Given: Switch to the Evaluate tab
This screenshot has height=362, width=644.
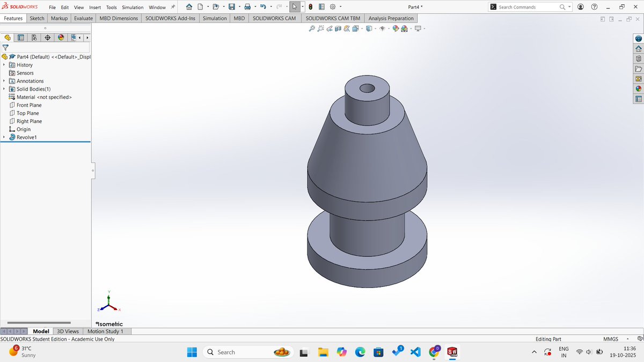Looking at the screenshot, I should [83, 18].
